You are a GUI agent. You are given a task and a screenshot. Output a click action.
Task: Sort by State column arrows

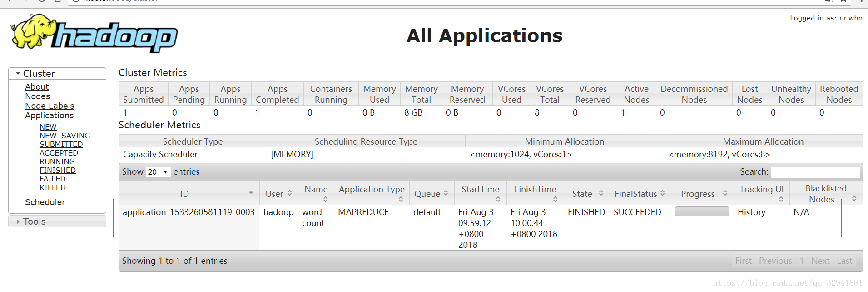pyautogui.click(x=601, y=193)
